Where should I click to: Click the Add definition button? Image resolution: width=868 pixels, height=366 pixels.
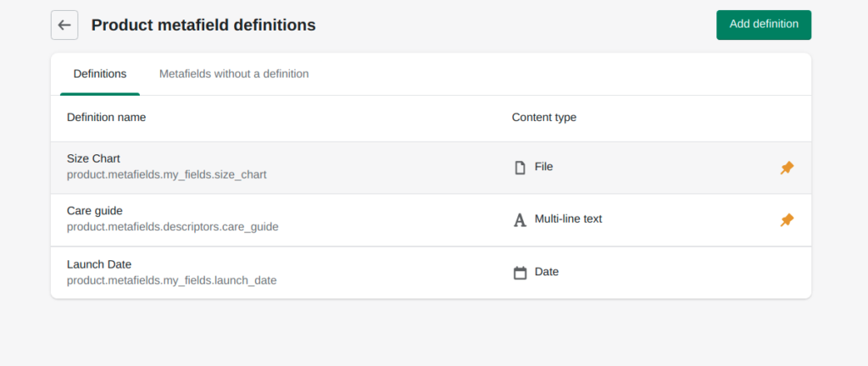click(763, 25)
